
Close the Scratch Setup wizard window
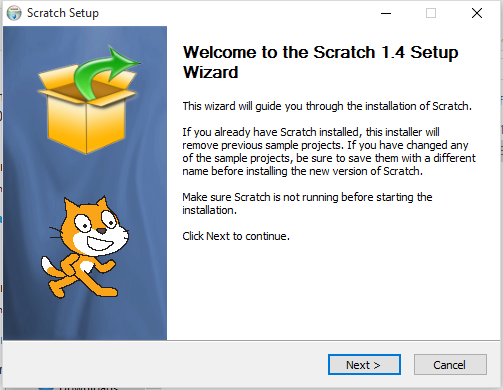(477, 13)
